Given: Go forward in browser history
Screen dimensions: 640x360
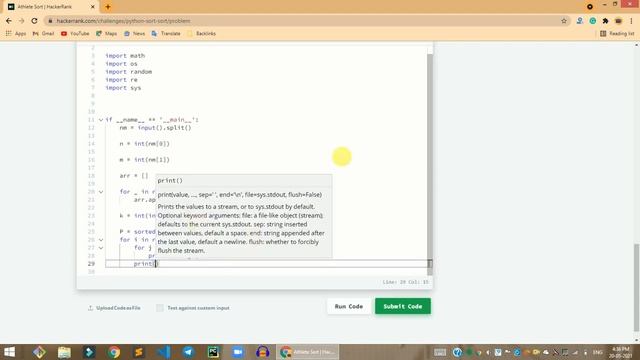Looking at the screenshot, I should click(x=21, y=21).
